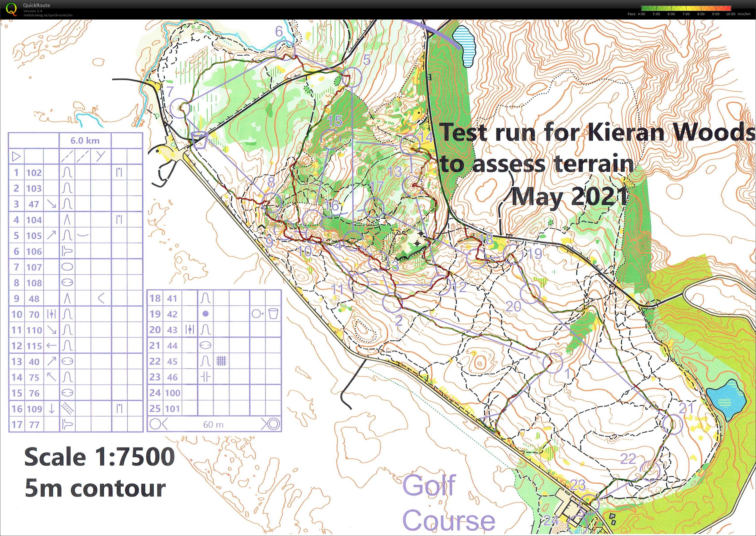
Task: Click control code '47' in row 3
Action: pos(34,204)
